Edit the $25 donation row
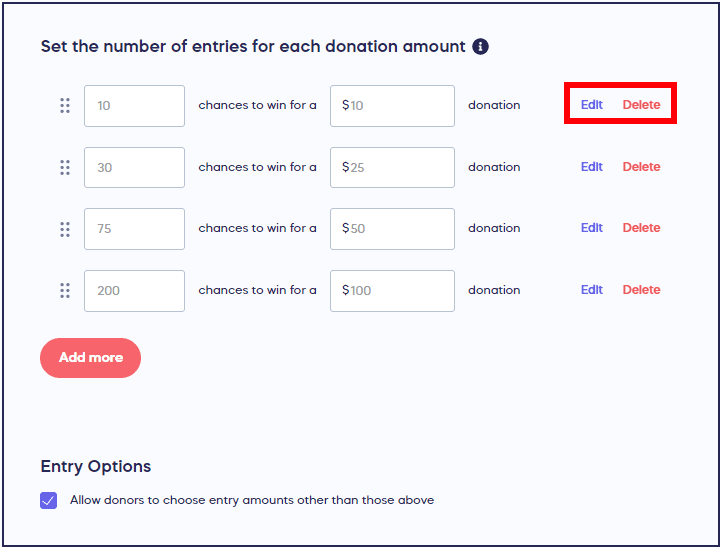The height and width of the screenshot is (547, 720). (x=592, y=167)
